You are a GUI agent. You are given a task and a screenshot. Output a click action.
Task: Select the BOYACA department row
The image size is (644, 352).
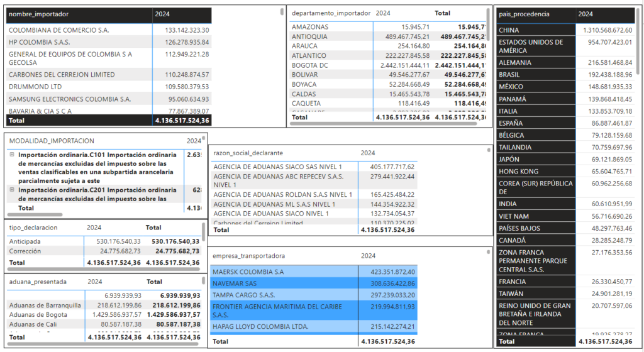[388, 84]
